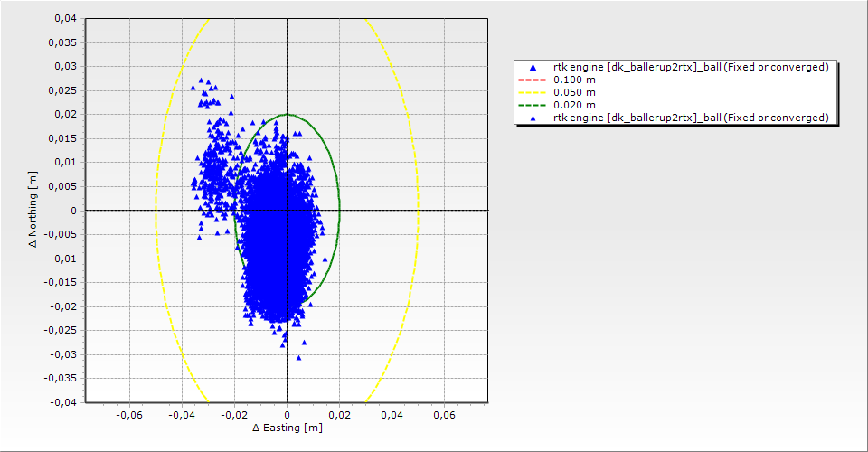868x452 pixels.
Task: Click the 0 label on the Easting axis
Action: point(287,415)
